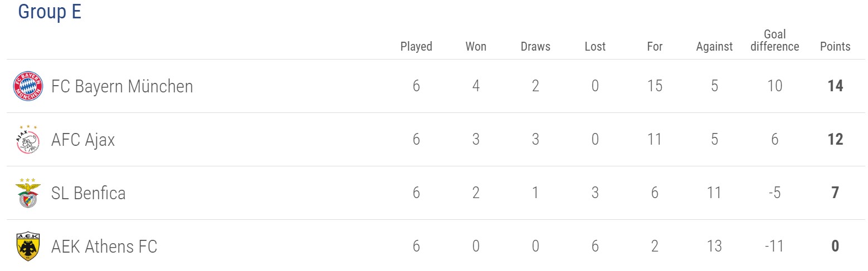Click the For column header

[655, 46]
